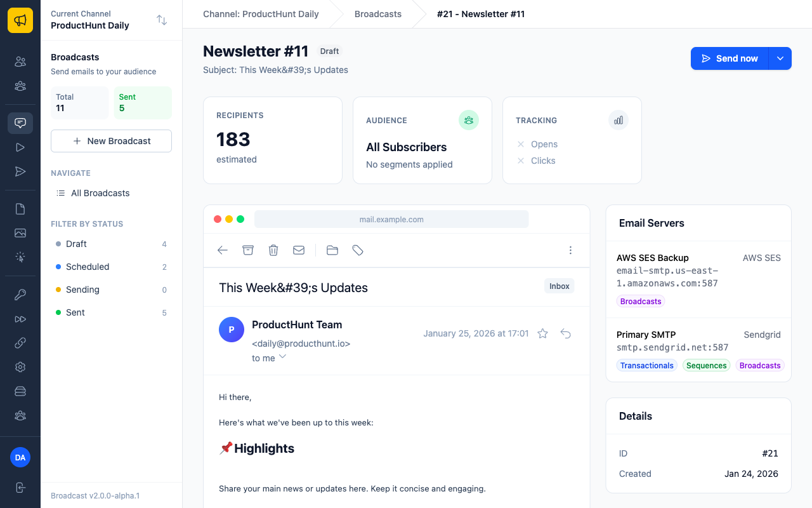
Task: Open the settings gear sidebar icon
Action: click(x=20, y=367)
